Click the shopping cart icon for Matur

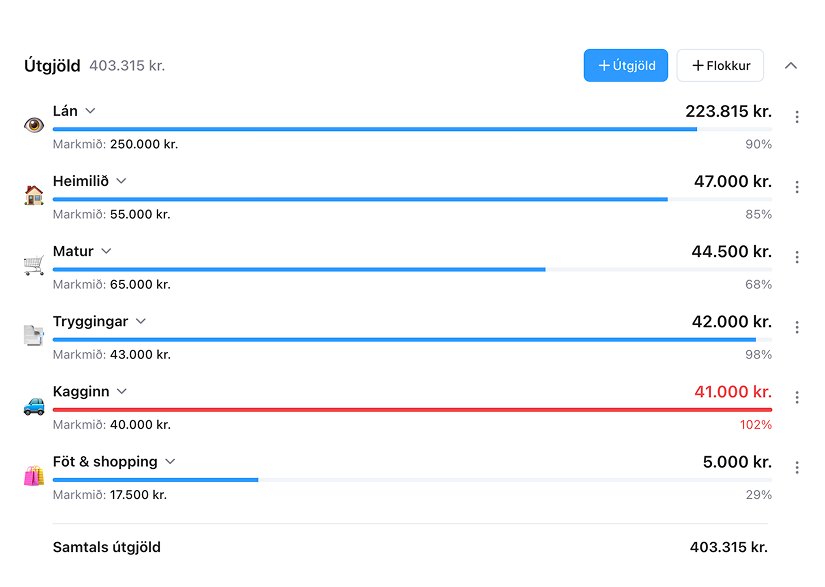click(x=35, y=265)
